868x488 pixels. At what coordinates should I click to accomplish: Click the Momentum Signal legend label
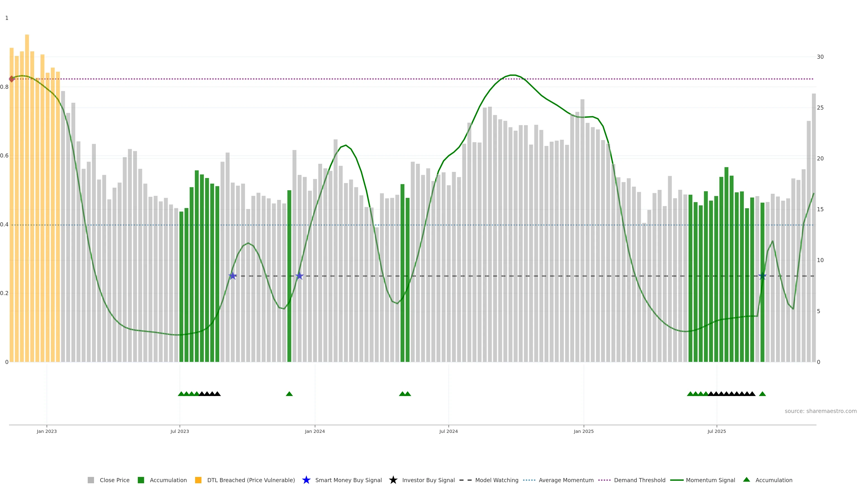tap(710, 480)
